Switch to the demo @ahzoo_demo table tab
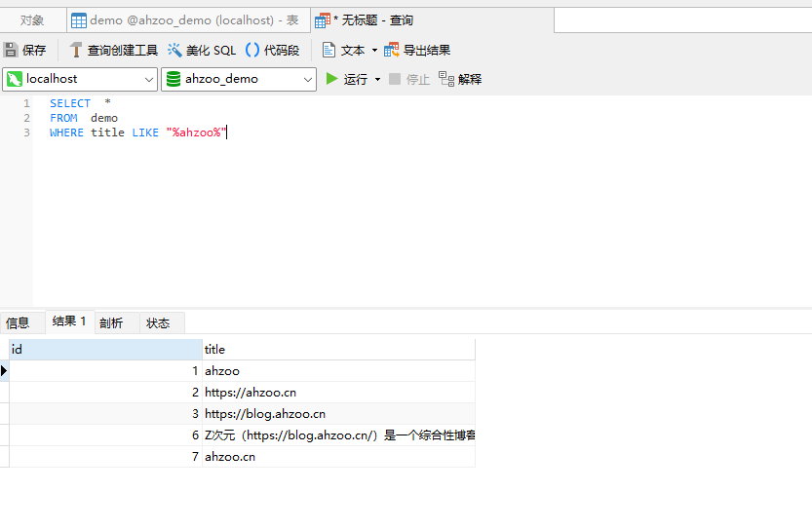Viewport: 812px width, 529px height. 185,20
